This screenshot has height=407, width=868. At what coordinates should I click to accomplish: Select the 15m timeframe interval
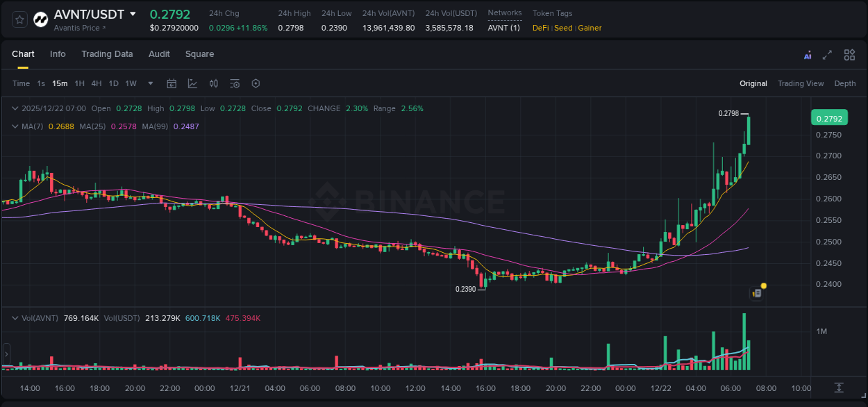[60, 83]
